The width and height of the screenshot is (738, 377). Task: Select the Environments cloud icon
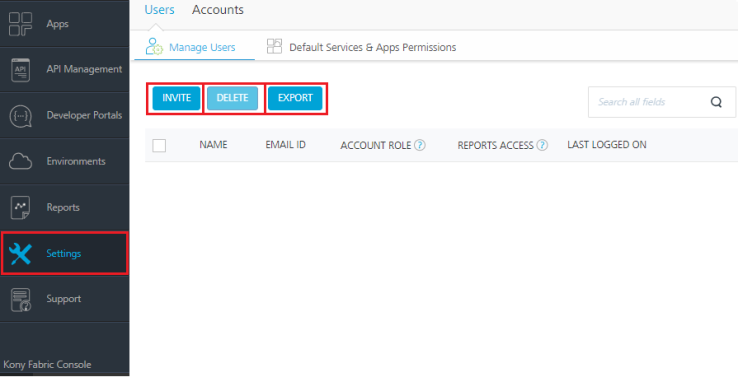(20, 161)
